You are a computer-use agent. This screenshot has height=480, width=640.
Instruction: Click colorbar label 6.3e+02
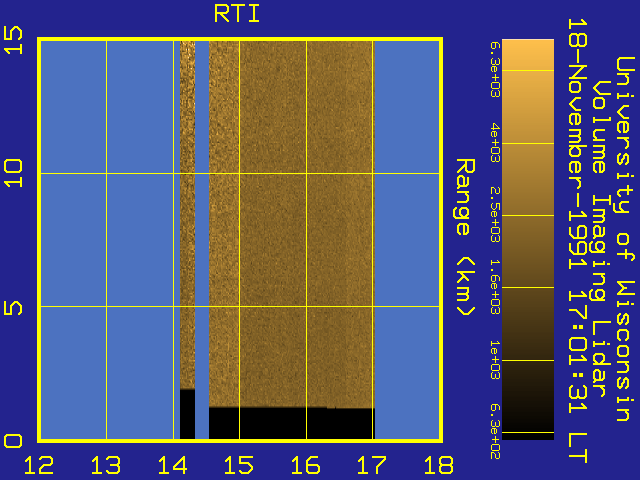(x=495, y=432)
